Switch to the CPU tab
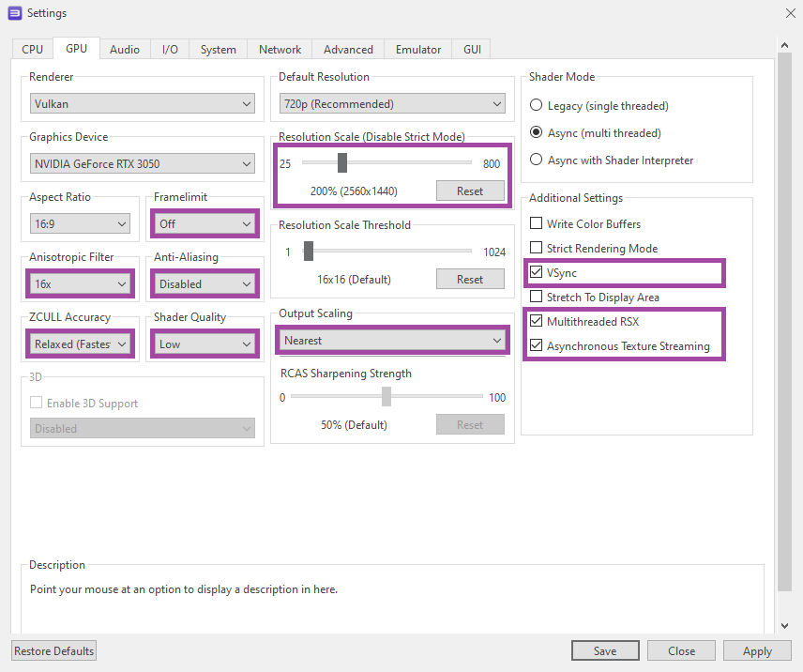Screen dimensions: 803x672 [x=33, y=50]
